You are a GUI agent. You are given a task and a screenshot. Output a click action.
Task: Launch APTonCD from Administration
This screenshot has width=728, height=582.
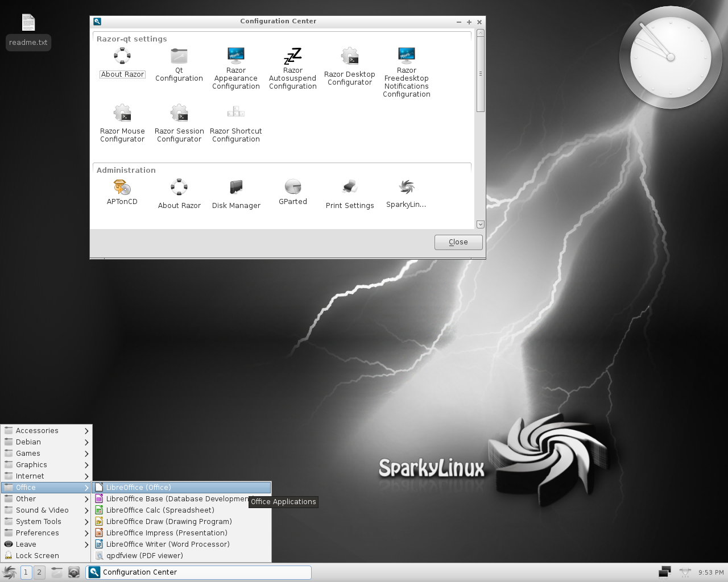click(x=122, y=192)
